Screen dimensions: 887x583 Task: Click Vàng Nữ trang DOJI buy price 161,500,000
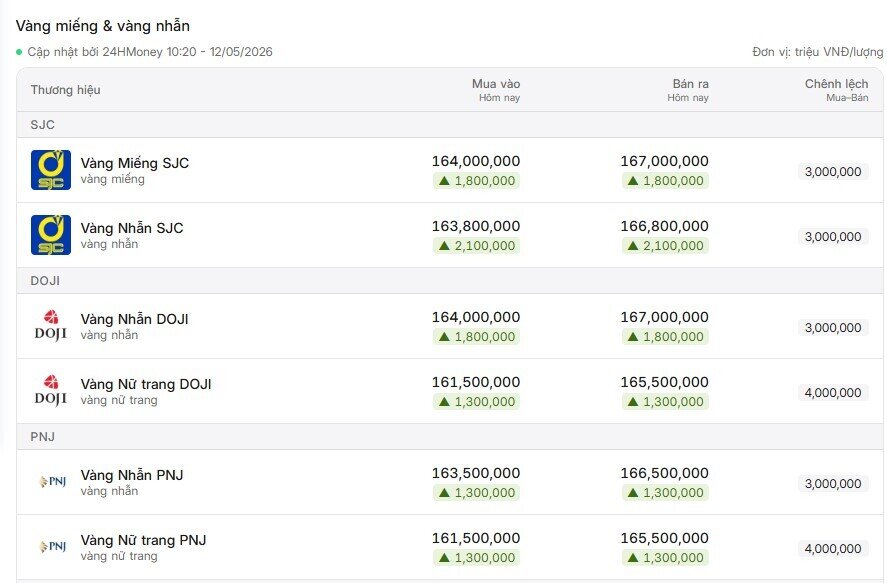click(x=476, y=382)
